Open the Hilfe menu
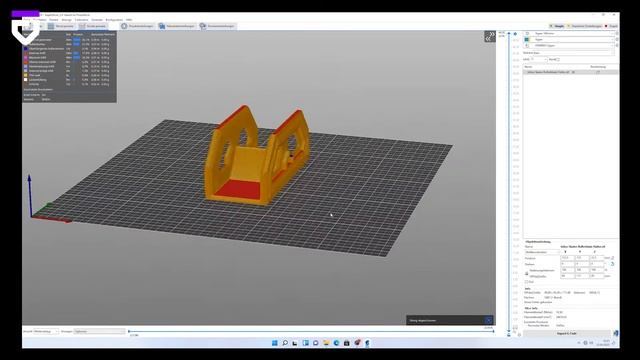 pos(129,20)
